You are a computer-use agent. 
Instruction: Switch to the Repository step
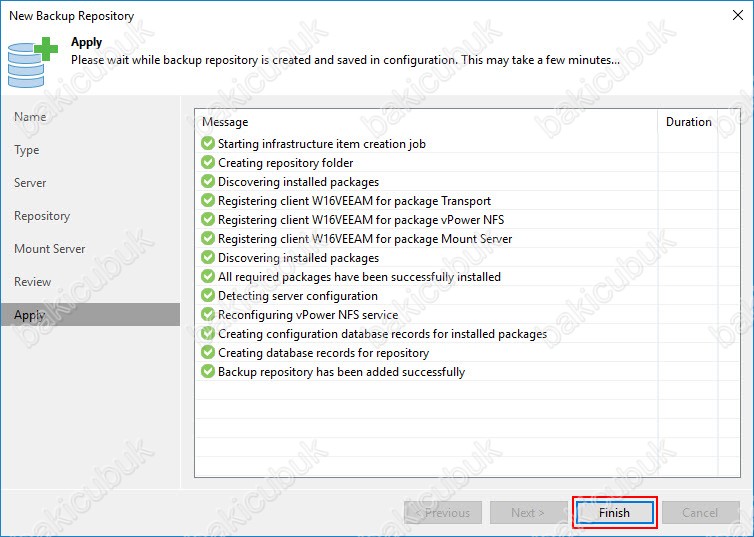point(42,216)
